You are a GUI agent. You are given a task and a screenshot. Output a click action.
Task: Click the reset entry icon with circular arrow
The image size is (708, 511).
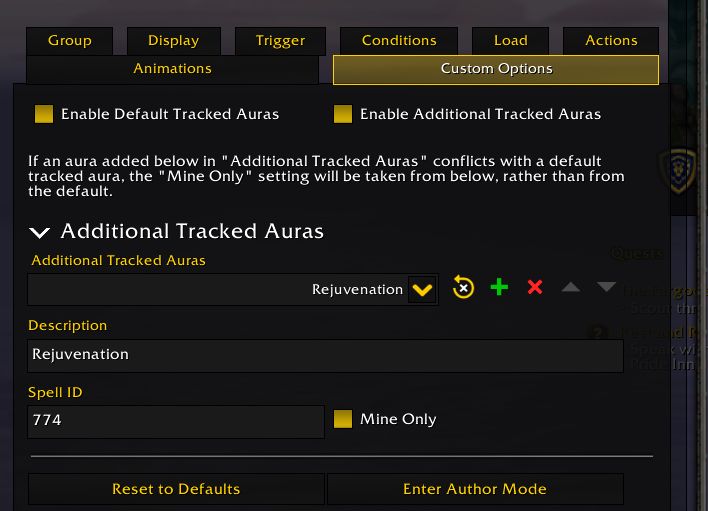click(x=463, y=288)
